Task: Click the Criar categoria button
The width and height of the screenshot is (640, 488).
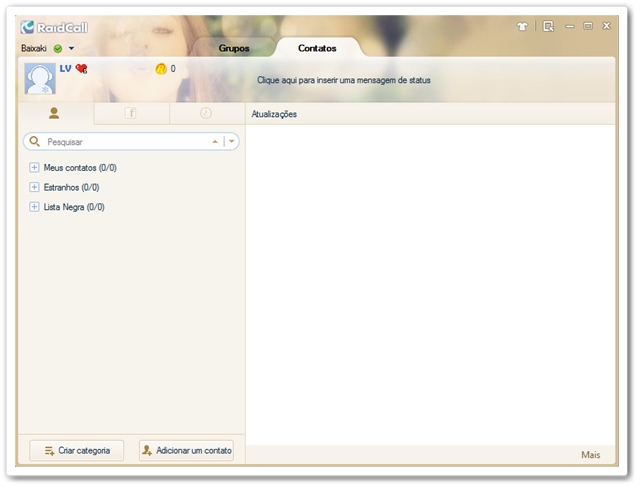Action: click(77, 451)
